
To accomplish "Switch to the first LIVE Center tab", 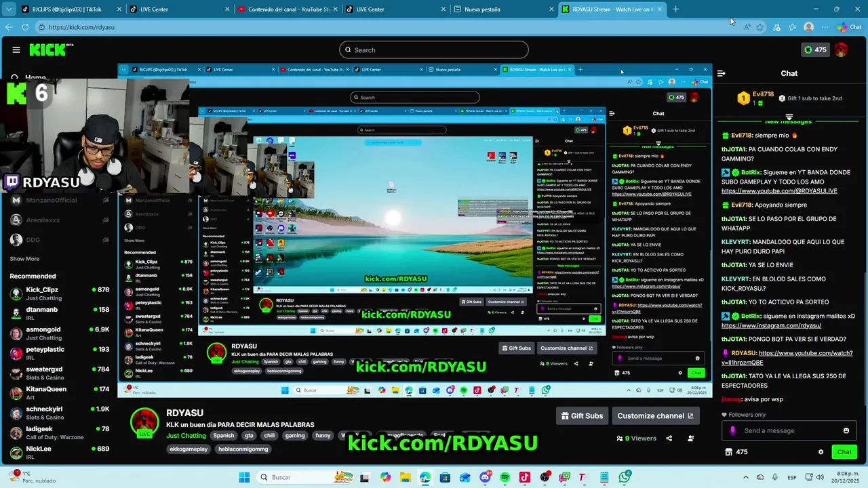I will coord(180,9).
